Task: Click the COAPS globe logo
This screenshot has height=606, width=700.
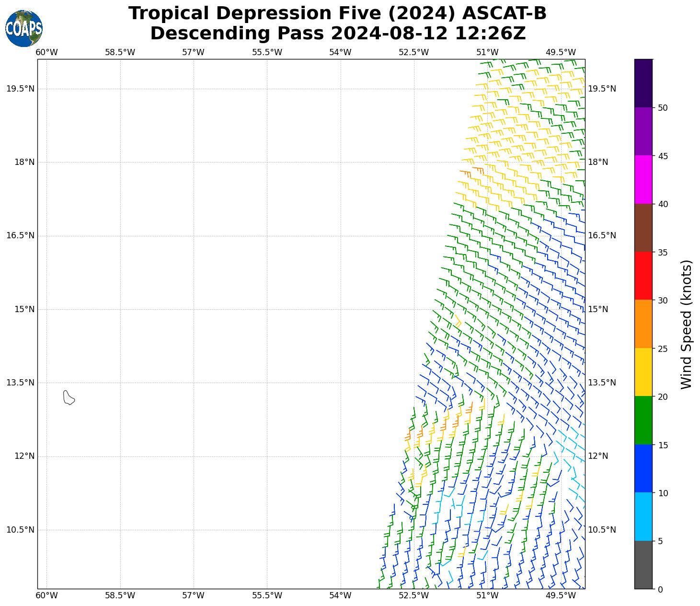Action: click(x=24, y=28)
